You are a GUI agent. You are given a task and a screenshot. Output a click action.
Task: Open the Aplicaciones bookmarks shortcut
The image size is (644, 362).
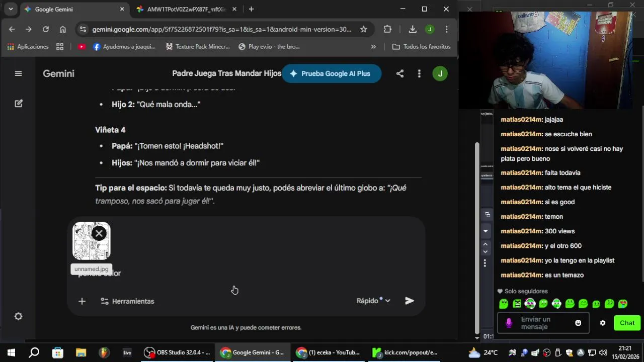[28, 47]
